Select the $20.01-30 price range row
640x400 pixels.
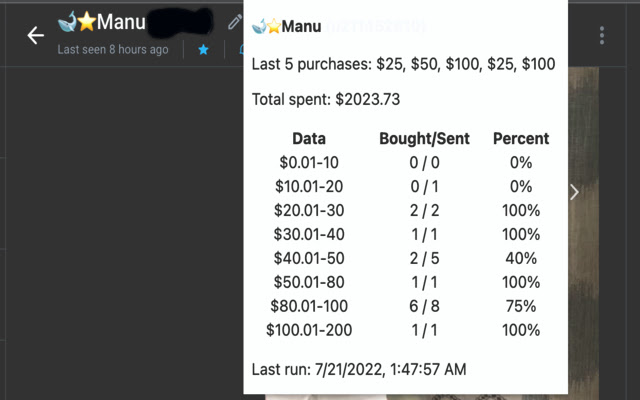(x=309, y=211)
